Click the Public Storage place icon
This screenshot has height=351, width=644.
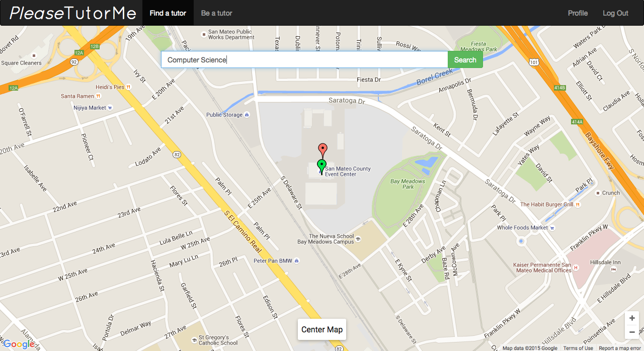(247, 115)
